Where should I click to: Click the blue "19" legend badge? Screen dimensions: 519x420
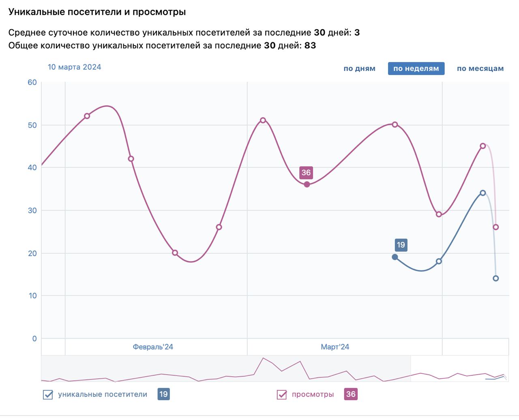pyautogui.click(x=163, y=394)
